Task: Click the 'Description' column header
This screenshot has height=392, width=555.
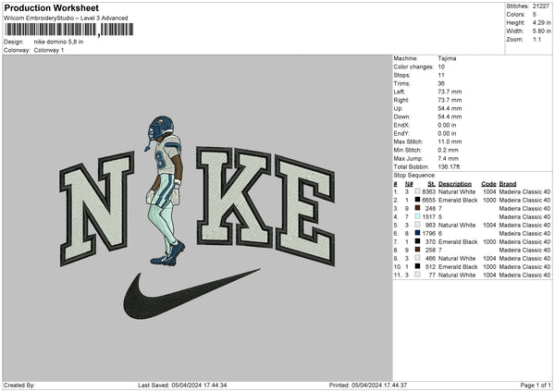Action: [455, 184]
